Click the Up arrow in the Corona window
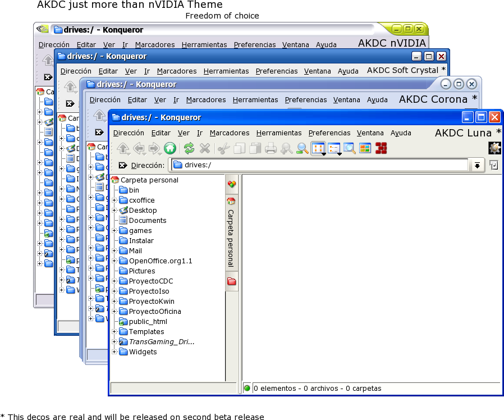Screen dimensions: 504x420 [x=99, y=115]
